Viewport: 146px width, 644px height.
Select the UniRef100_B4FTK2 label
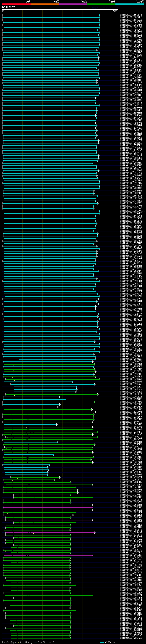[131, 487]
